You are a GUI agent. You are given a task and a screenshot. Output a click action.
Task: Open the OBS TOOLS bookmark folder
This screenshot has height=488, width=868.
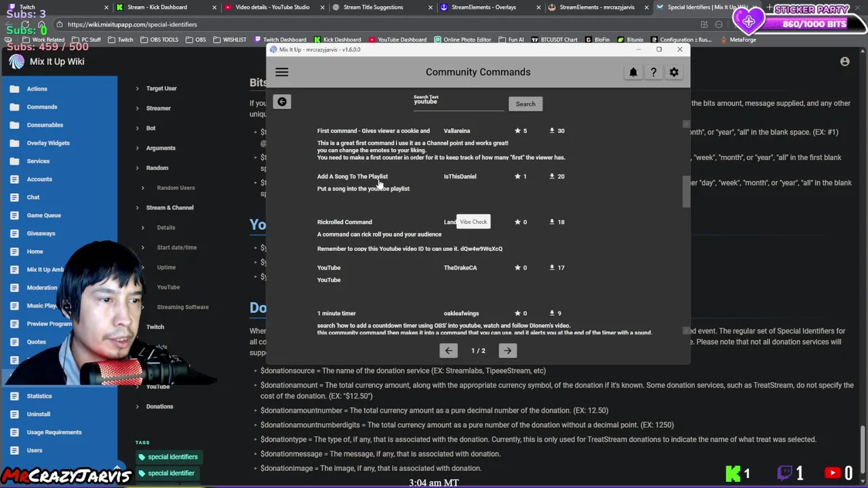160,40
